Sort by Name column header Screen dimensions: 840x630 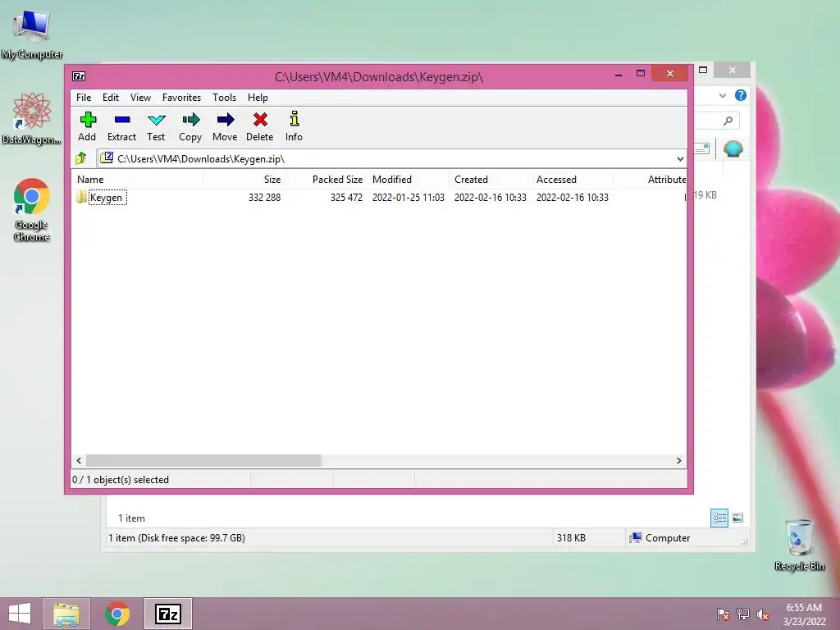click(x=137, y=180)
